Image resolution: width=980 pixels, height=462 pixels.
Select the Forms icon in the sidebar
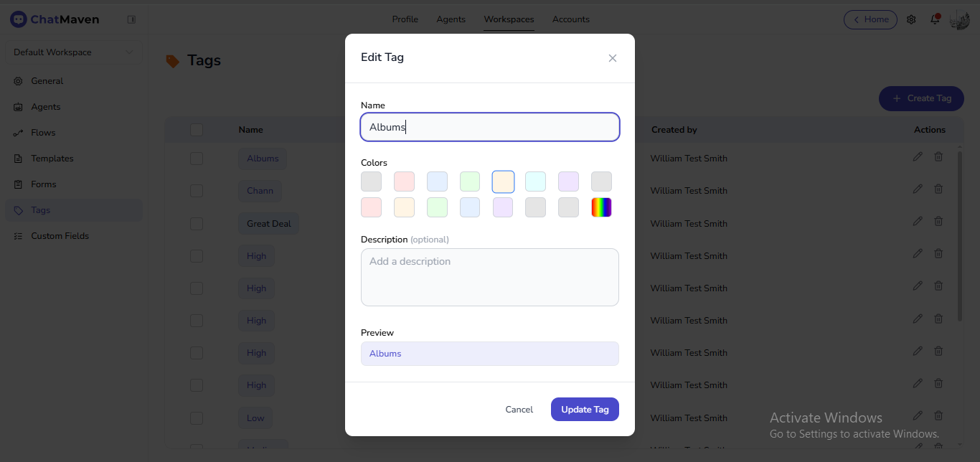[x=17, y=184]
